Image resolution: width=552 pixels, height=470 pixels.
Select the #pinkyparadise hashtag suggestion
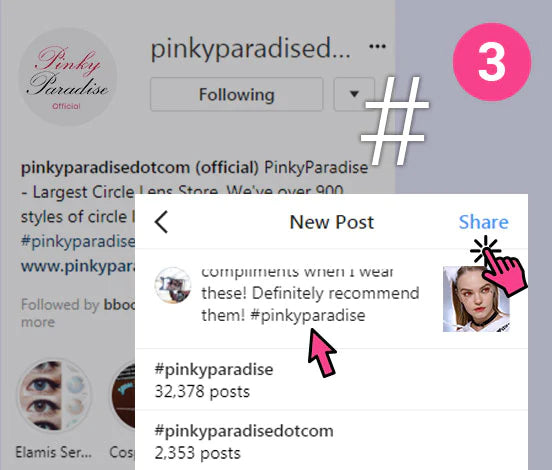click(x=331, y=380)
